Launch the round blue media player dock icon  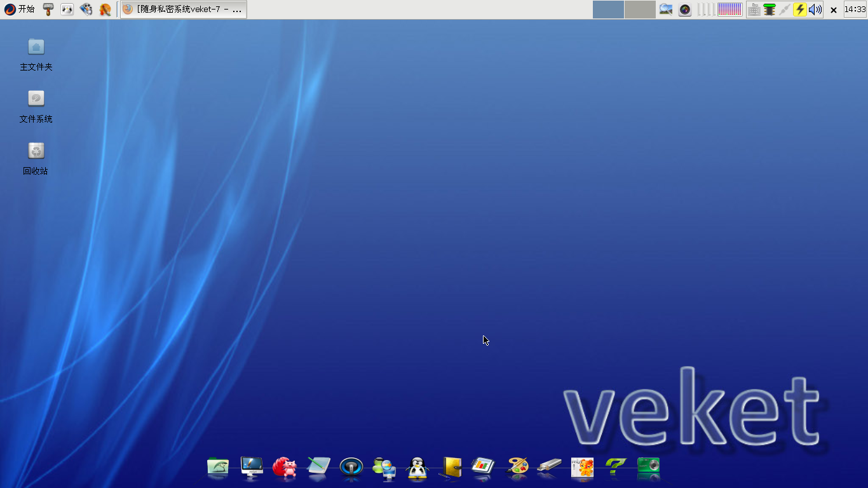351,467
